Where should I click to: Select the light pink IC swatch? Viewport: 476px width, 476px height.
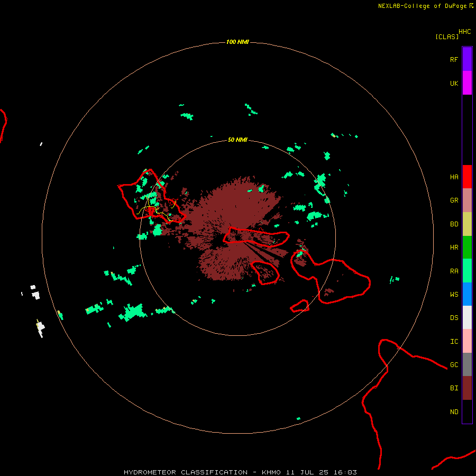tap(467, 341)
